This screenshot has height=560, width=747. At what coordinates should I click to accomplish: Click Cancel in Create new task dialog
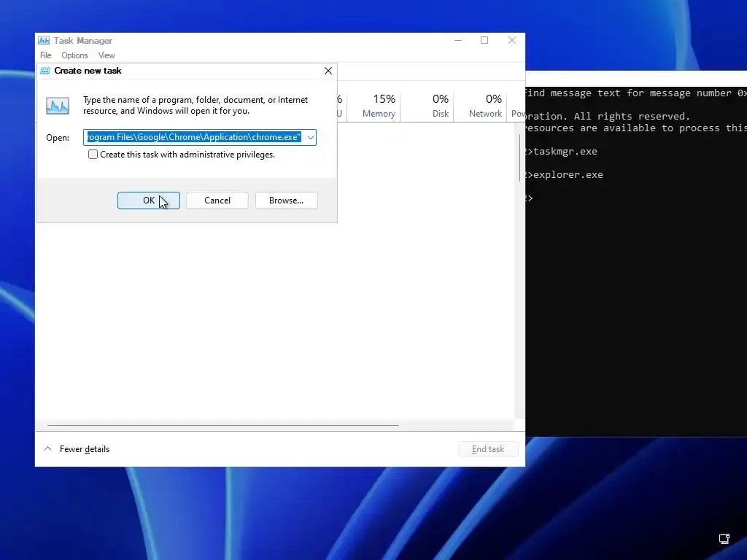[x=217, y=201]
